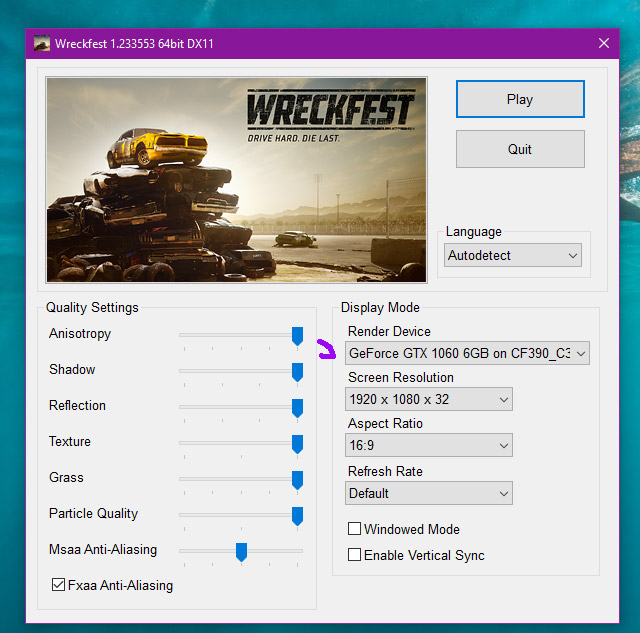This screenshot has width=640, height=633.
Task: Click the Particle Quality slider handle
Action: click(x=298, y=516)
